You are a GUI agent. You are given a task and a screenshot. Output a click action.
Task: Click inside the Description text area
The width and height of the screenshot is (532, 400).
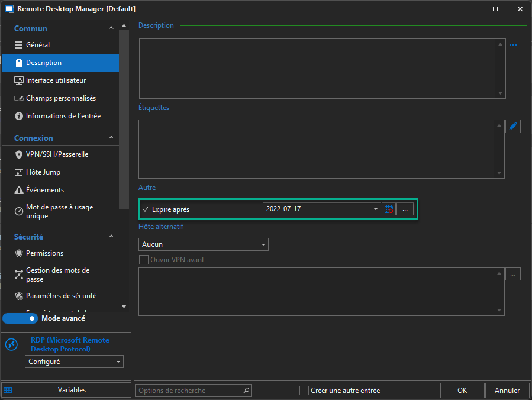pos(318,68)
